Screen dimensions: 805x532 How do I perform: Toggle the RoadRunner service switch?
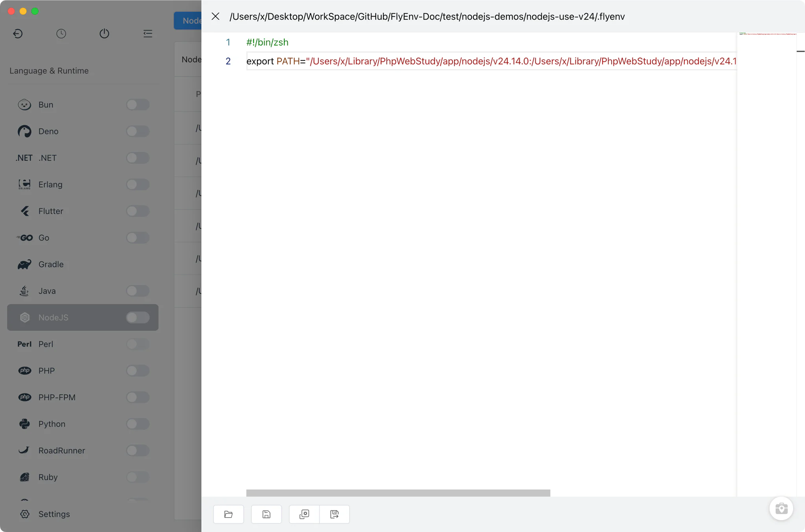[x=138, y=450]
